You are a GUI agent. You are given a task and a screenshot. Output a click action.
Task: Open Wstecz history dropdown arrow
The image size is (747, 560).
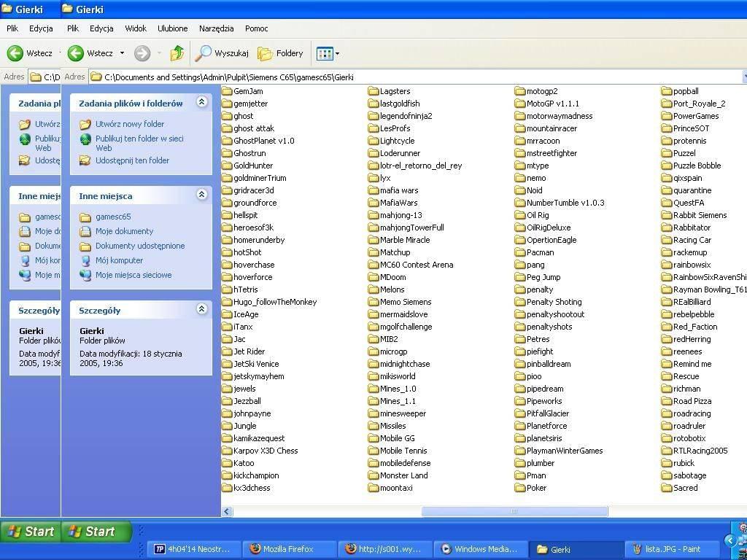[x=122, y=53]
